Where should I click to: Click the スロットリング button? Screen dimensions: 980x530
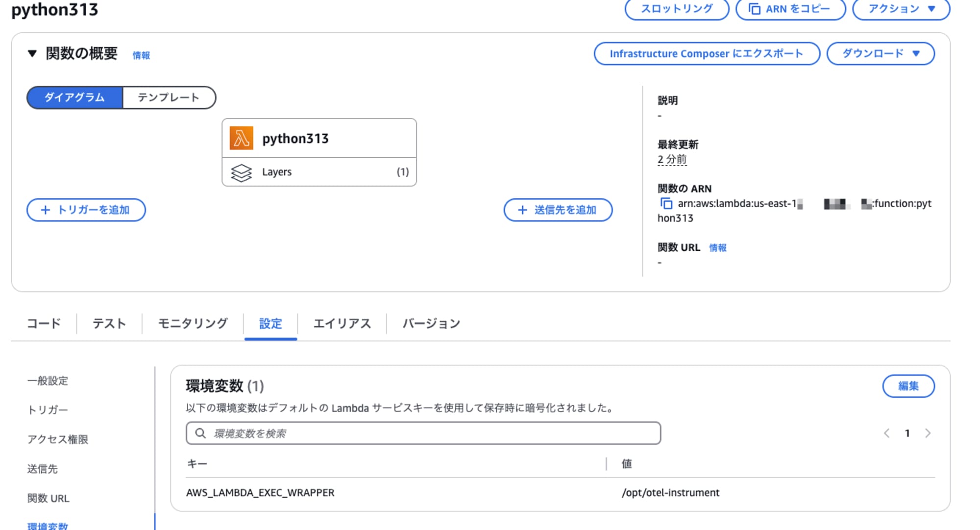pos(677,9)
